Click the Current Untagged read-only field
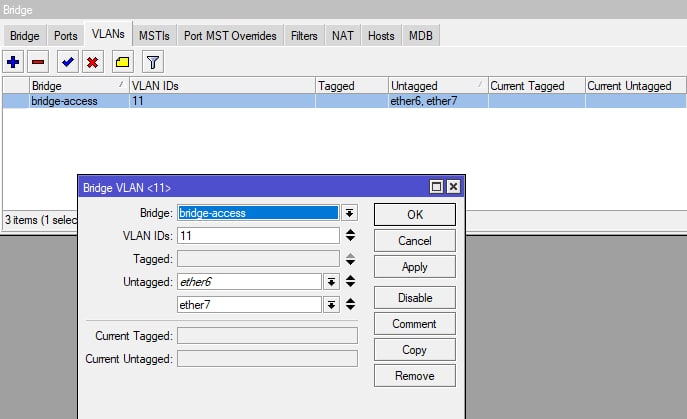The image size is (687, 419). 267,359
